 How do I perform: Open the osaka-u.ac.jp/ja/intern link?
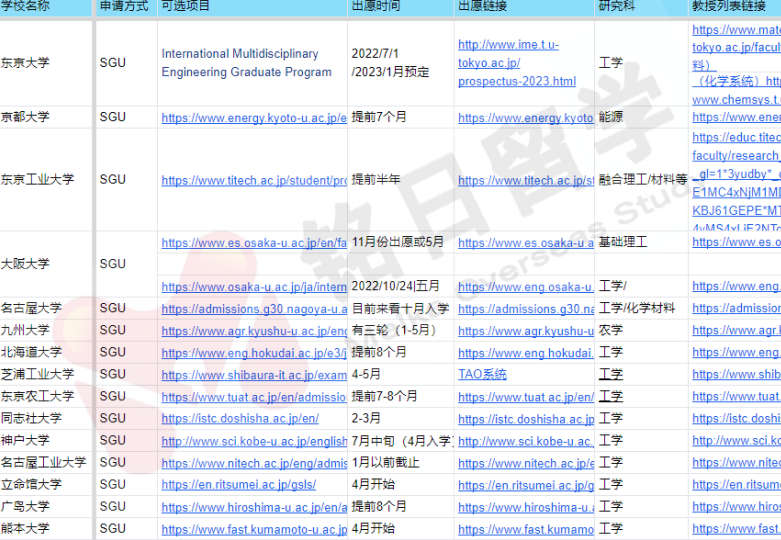coord(254,287)
